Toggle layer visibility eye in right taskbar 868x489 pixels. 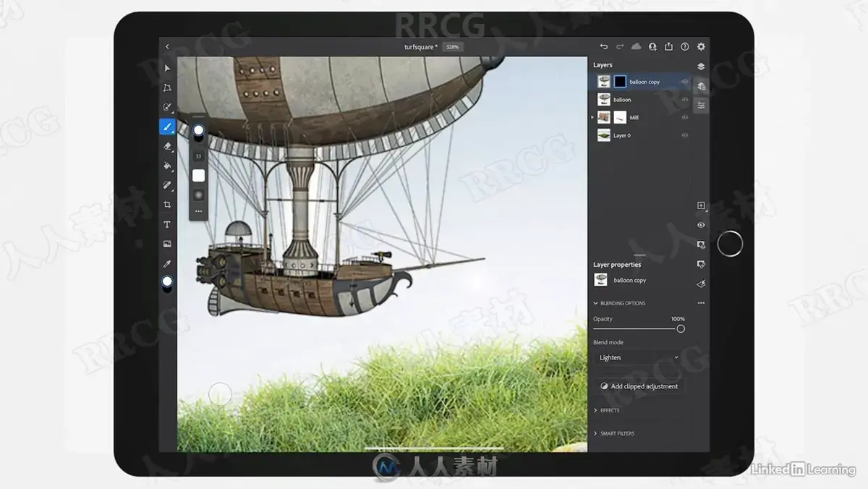[701, 225]
